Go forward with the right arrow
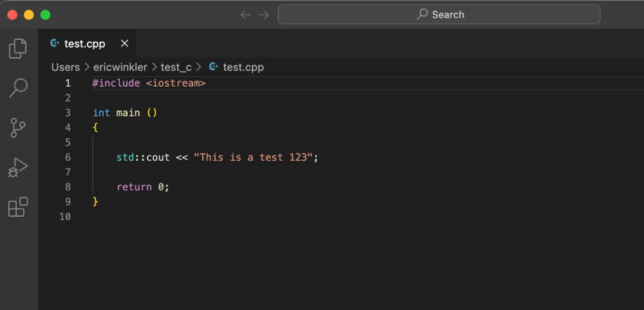 [x=263, y=15]
